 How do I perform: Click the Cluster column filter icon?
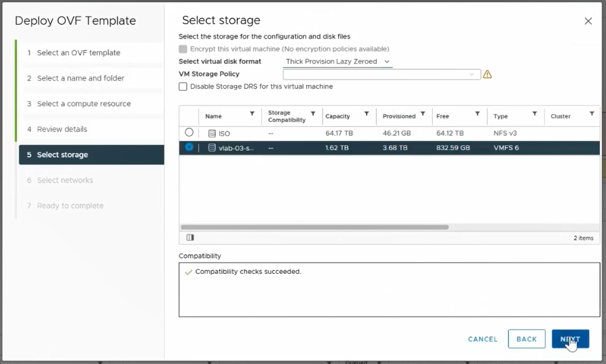pyautogui.click(x=592, y=114)
